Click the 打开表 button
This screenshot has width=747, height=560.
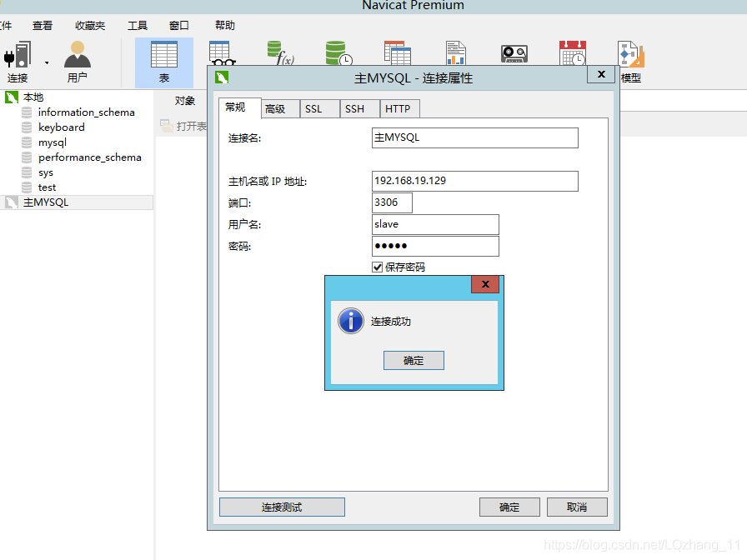184,126
